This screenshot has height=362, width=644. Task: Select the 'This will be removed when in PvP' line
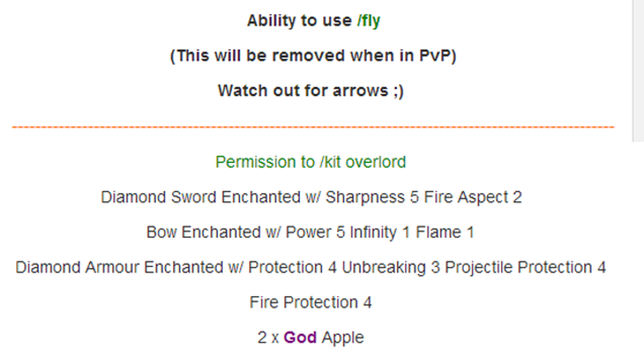pyautogui.click(x=313, y=56)
